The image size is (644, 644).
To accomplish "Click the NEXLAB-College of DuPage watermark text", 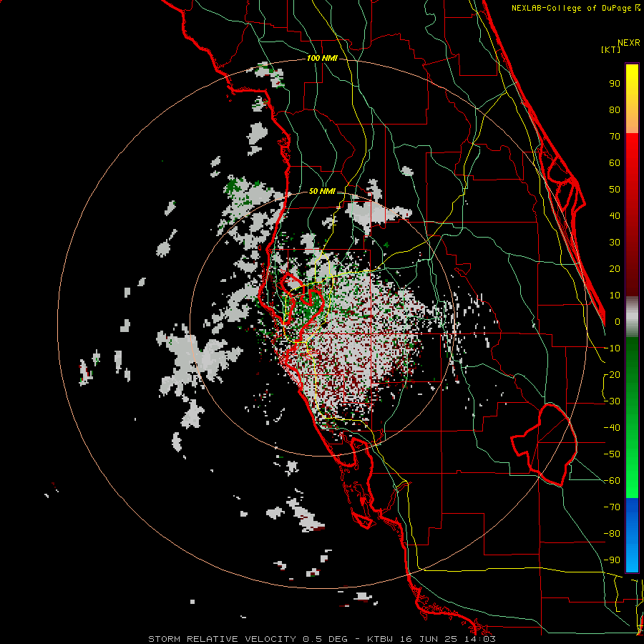I will [x=575, y=8].
